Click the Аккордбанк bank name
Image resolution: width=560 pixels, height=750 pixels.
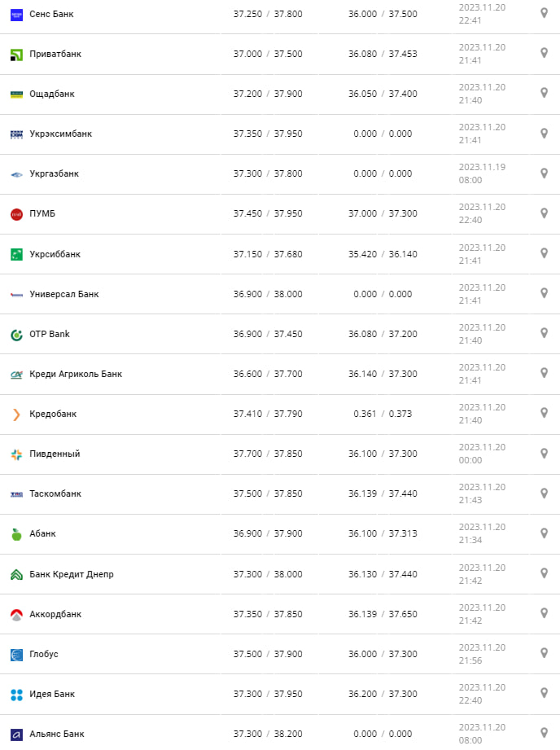pos(55,614)
